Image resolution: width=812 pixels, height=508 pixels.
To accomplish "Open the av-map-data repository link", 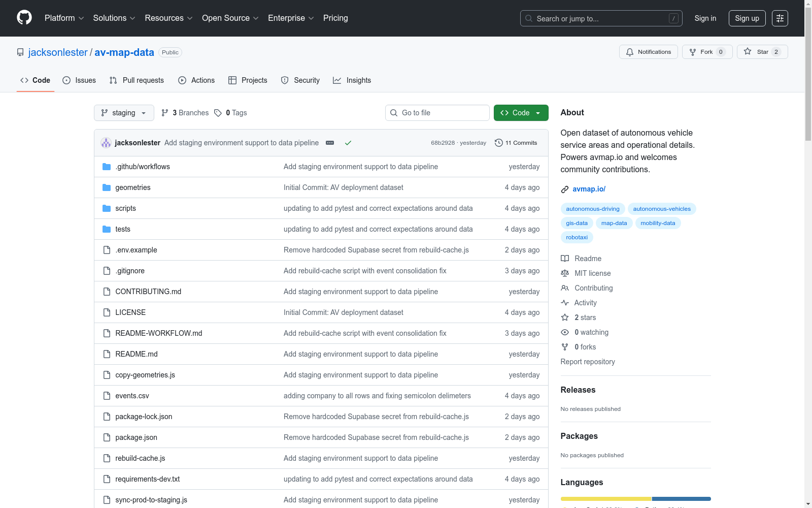I will click(x=124, y=52).
